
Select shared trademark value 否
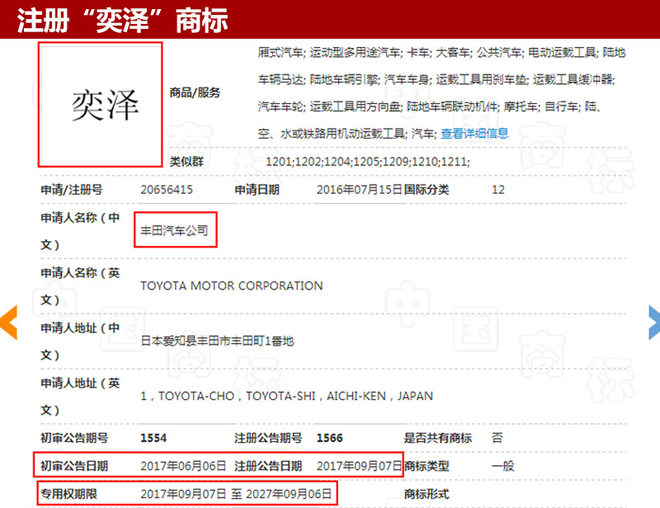pos(497,438)
